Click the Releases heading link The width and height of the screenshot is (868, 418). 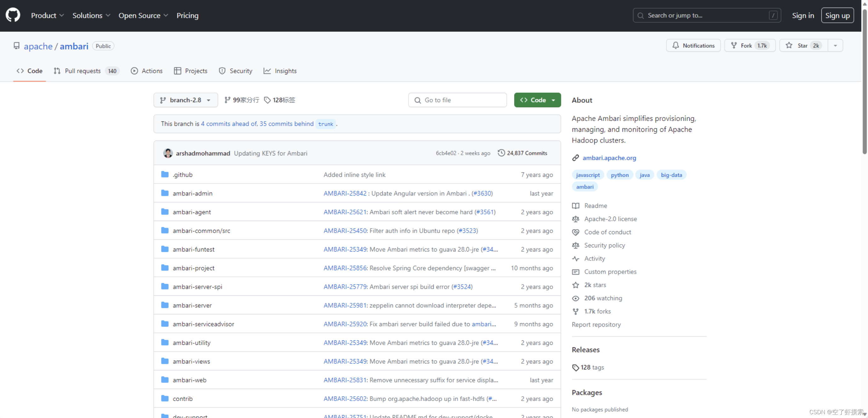585,350
